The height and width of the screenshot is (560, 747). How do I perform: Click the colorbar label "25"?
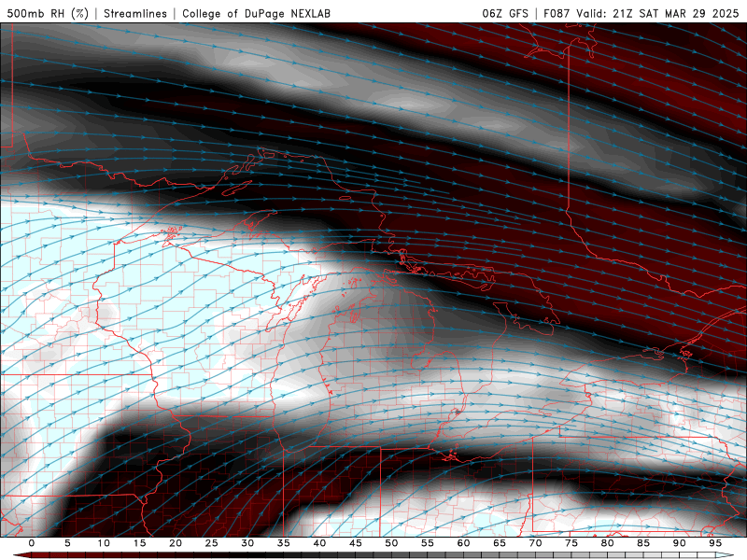211,543
